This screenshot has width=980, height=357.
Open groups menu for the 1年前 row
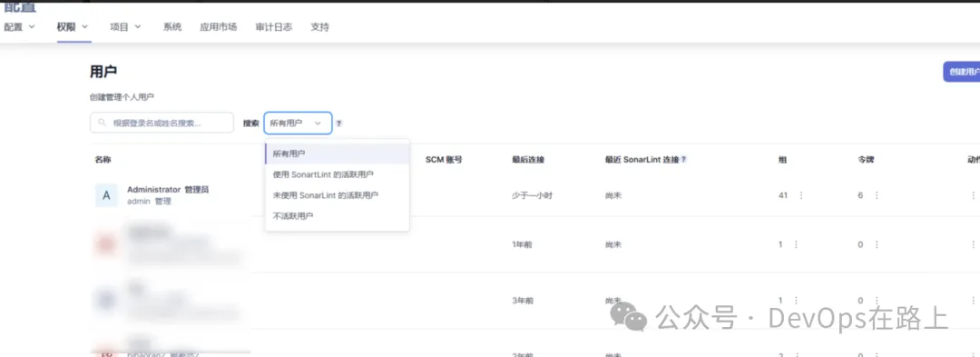(x=796, y=244)
